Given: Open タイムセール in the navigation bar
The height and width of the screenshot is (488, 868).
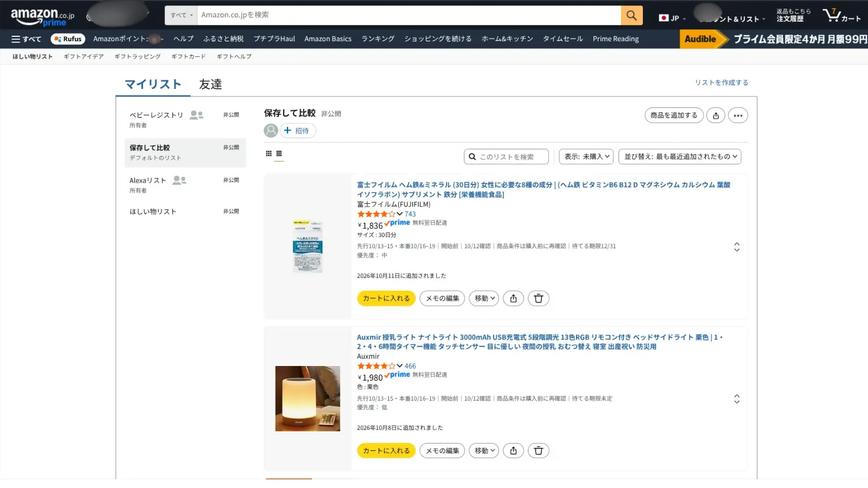Looking at the screenshot, I should click(x=563, y=39).
